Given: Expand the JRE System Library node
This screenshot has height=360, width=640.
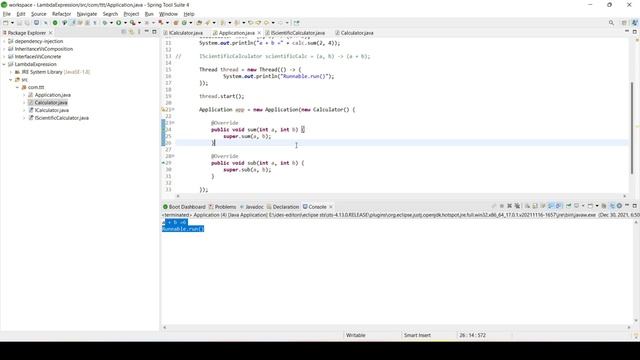Looking at the screenshot, I should click(x=11, y=72).
